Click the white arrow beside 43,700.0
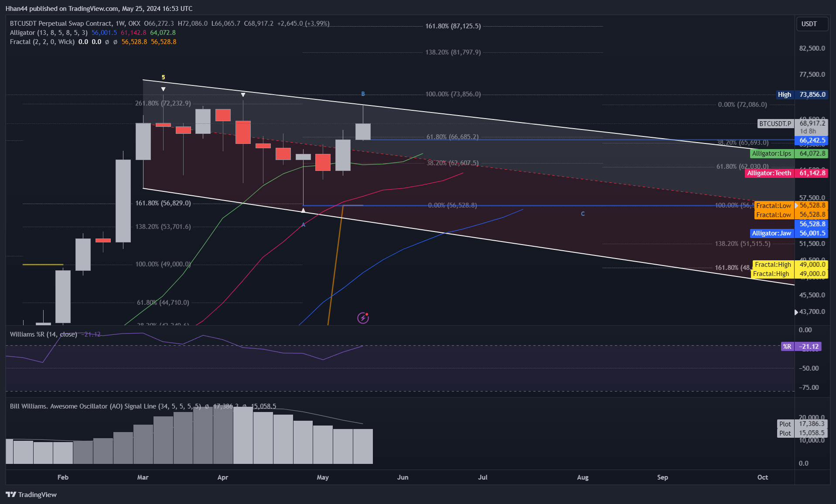Image resolution: width=836 pixels, height=504 pixels. (x=796, y=312)
